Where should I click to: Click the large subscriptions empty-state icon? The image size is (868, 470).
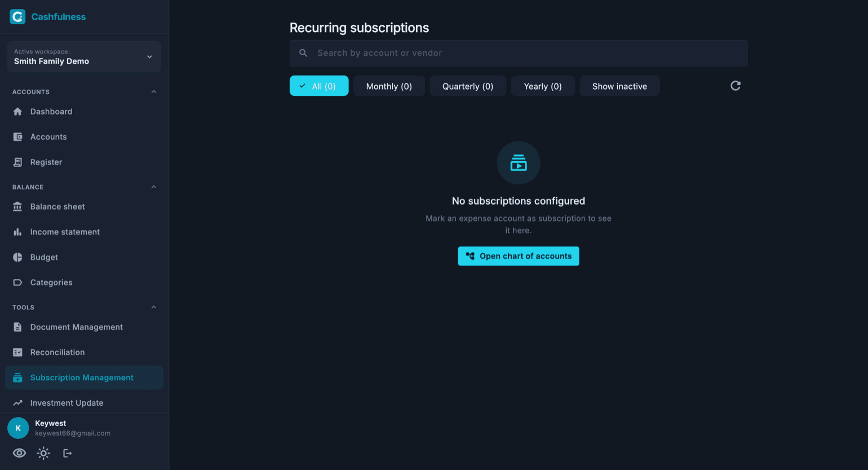(519, 163)
